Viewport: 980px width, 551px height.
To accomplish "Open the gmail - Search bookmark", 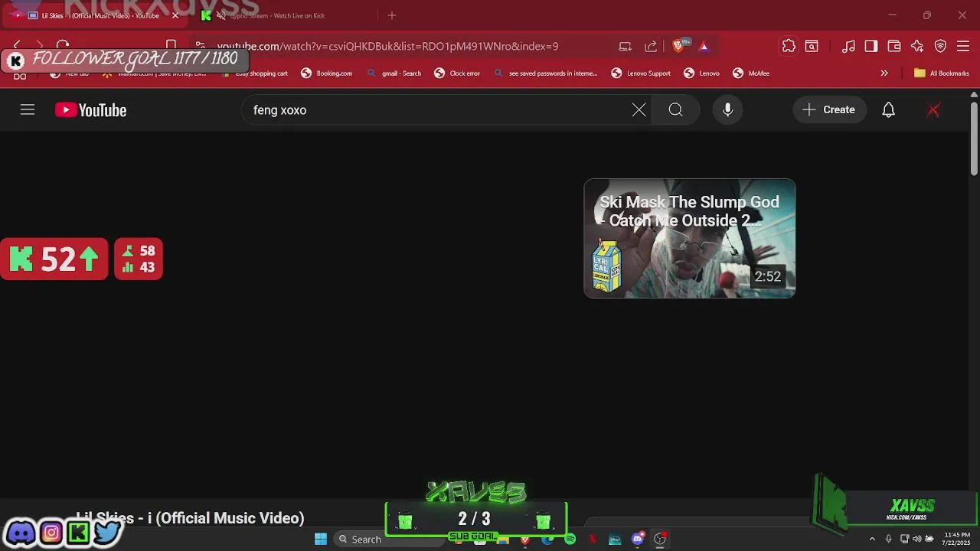I will (x=394, y=73).
